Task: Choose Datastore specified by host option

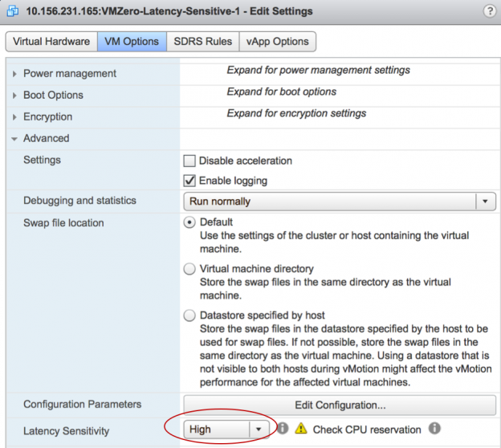Action: pos(189,316)
